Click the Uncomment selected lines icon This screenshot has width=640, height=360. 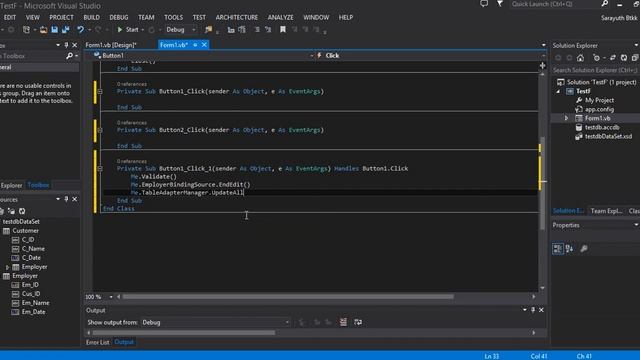click(268, 30)
